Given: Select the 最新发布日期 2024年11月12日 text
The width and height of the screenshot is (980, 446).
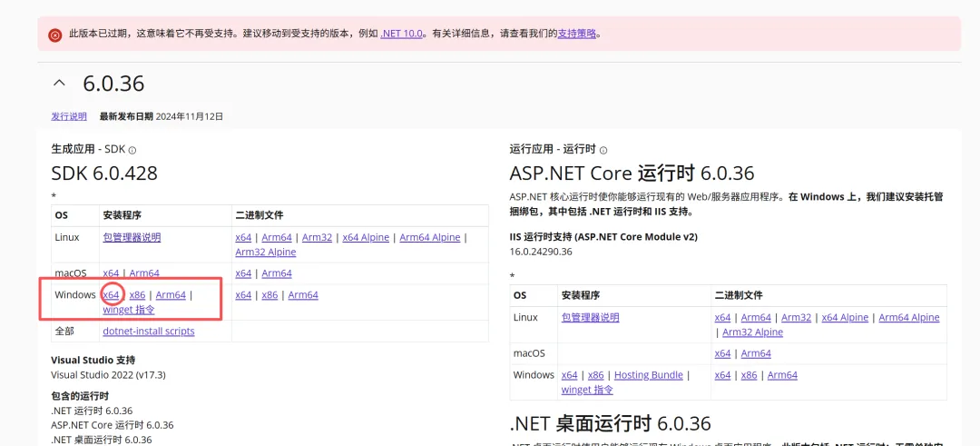Looking at the screenshot, I should click(162, 116).
